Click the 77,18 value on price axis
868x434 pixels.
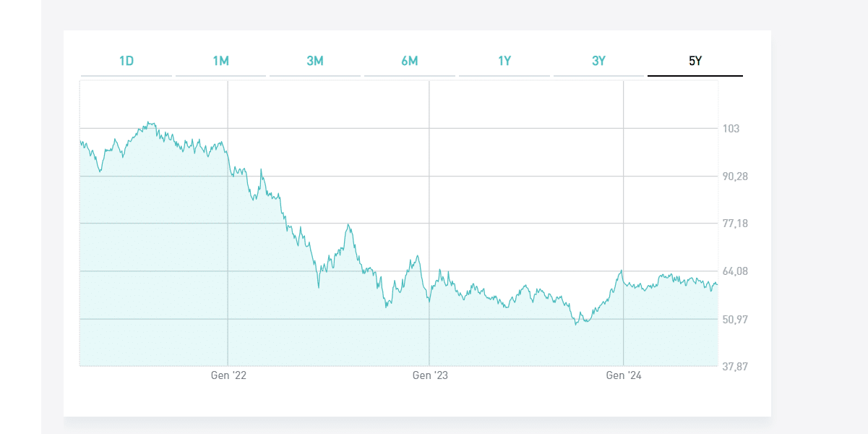pos(735,224)
